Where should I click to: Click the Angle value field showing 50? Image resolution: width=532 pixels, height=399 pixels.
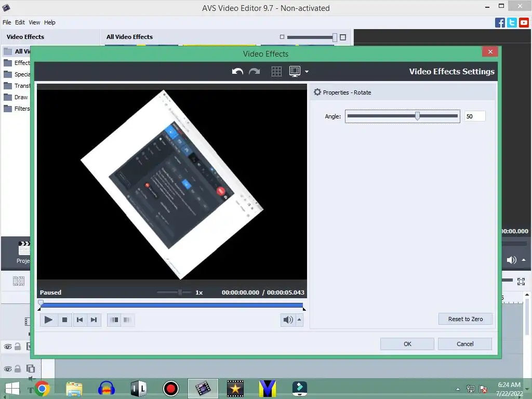(475, 116)
